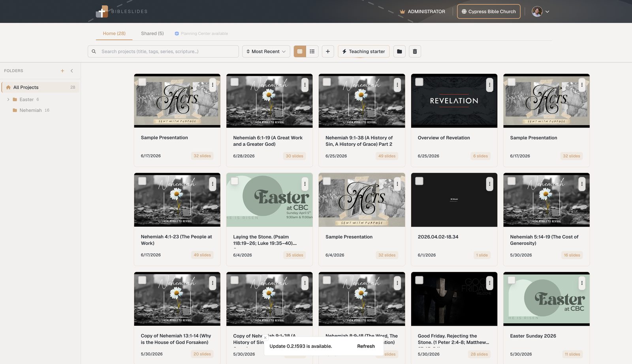This screenshot has height=364, width=632.
Task: Open the Nehemiah folder
Action: (31, 110)
